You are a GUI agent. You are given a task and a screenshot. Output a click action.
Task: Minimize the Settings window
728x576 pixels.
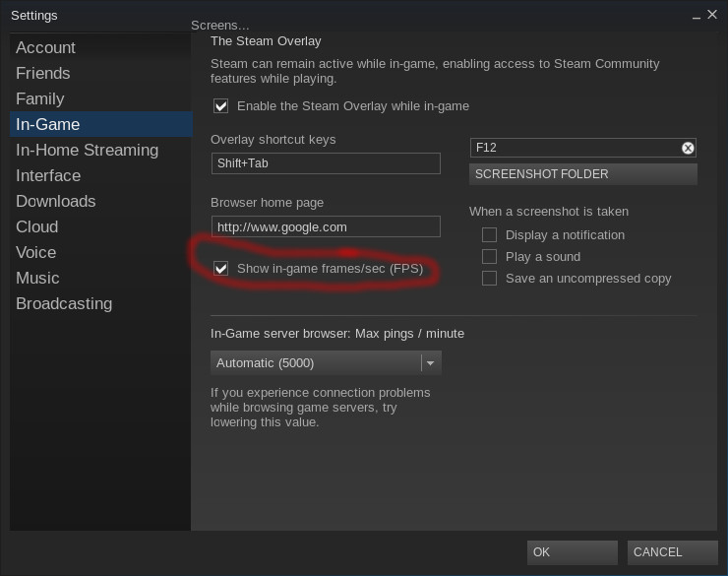point(696,17)
